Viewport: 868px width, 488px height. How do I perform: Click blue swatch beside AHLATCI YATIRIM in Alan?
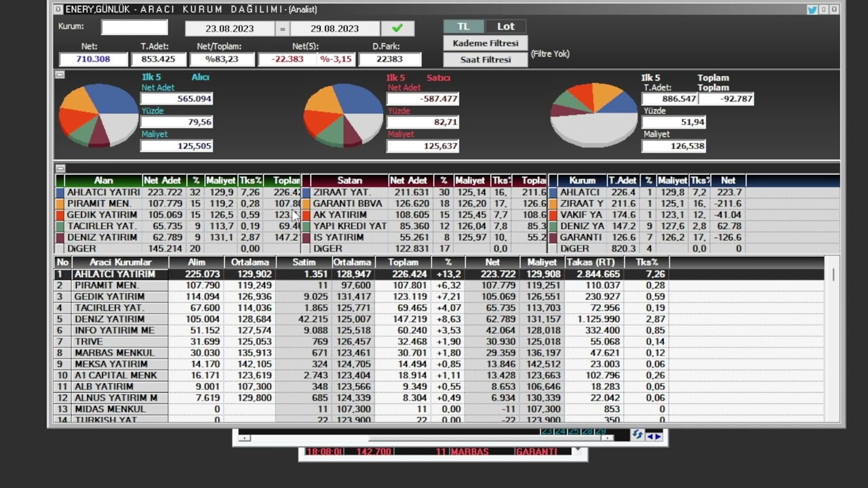(x=60, y=192)
